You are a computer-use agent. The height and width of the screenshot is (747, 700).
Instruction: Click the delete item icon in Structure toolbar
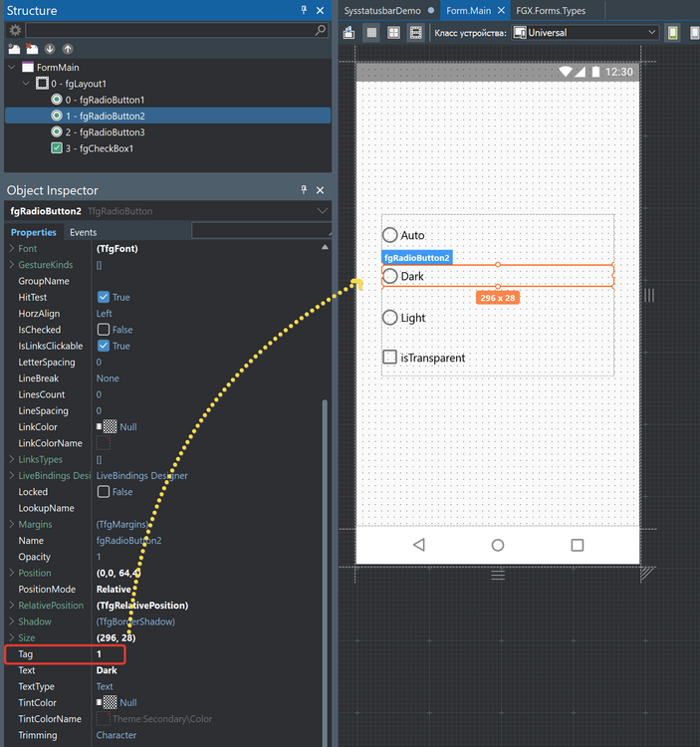(32, 49)
